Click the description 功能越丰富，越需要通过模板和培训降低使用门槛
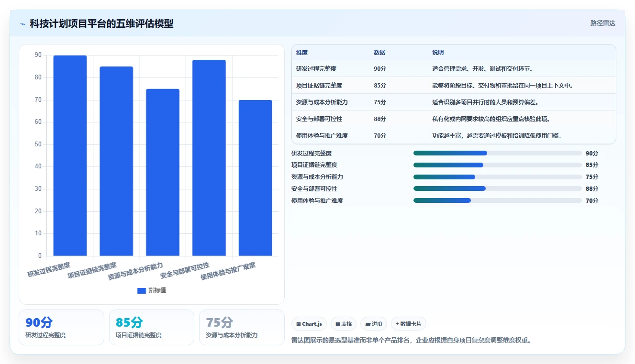Image resolution: width=635 pixels, height=364 pixels. click(x=497, y=136)
